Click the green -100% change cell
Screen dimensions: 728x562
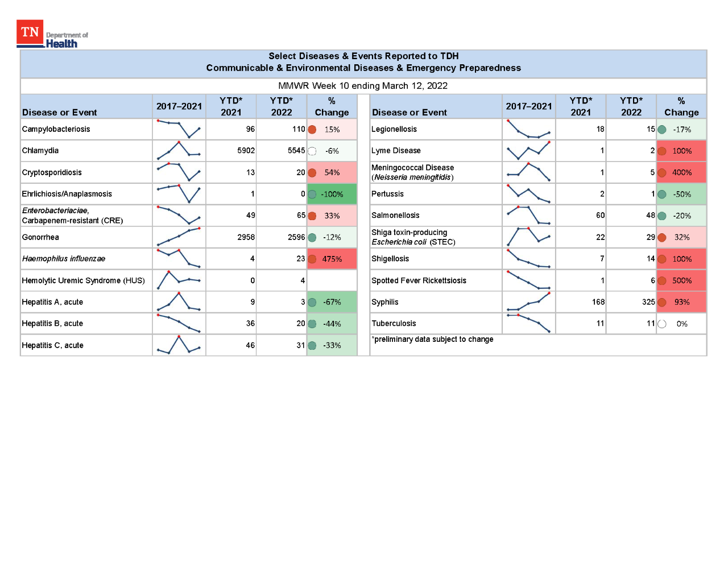(332, 194)
